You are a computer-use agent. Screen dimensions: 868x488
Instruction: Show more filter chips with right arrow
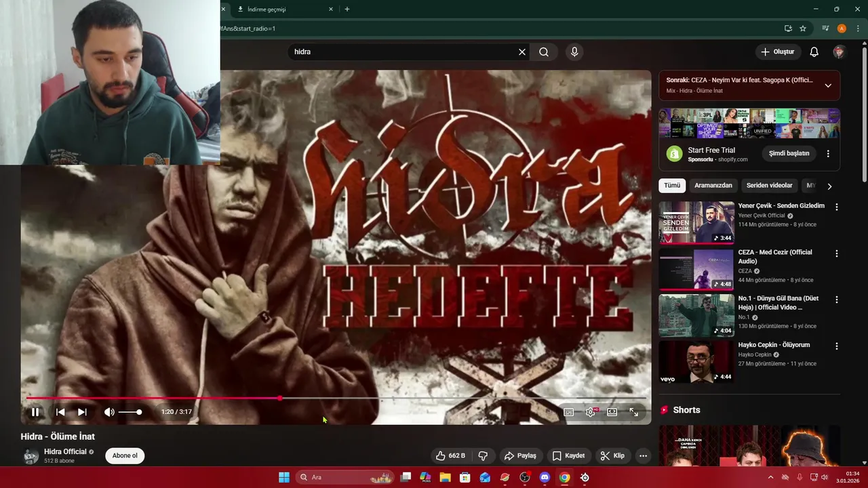tap(829, 186)
